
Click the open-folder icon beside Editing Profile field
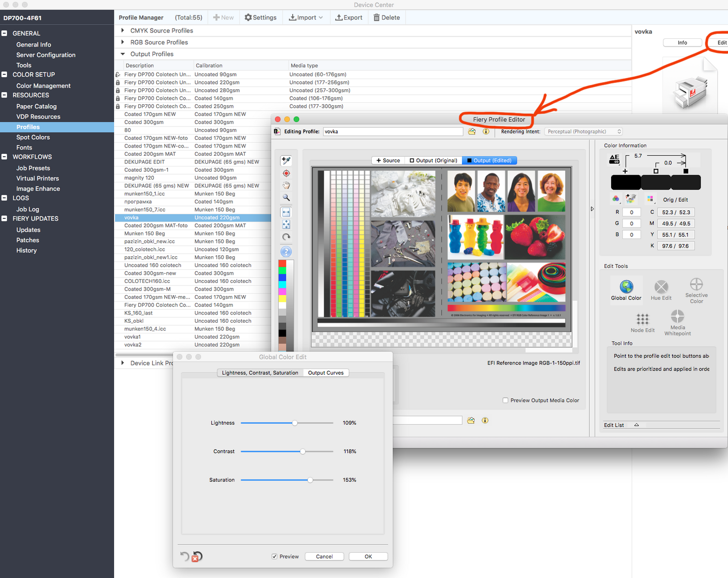tap(472, 132)
